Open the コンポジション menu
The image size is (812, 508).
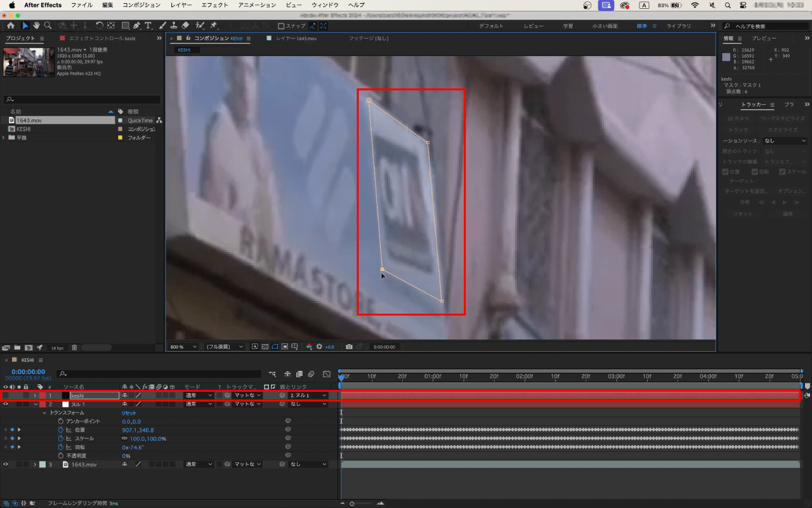point(141,5)
